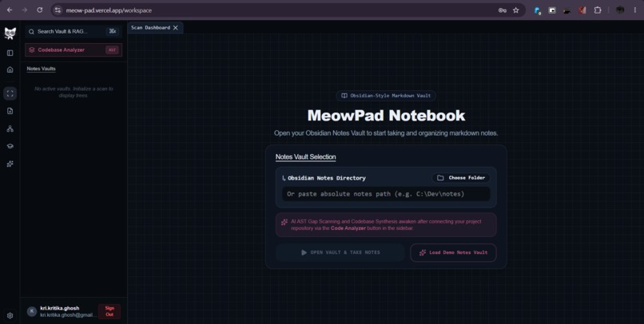Open the Extensions puzzle icon
The image size is (644, 324).
[x=598, y=10]
